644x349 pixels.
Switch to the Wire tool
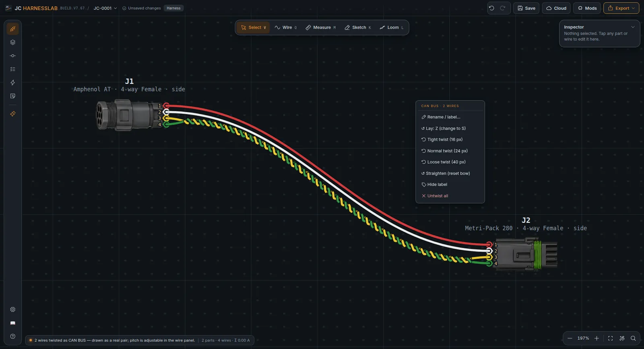(x=286, y=27)
